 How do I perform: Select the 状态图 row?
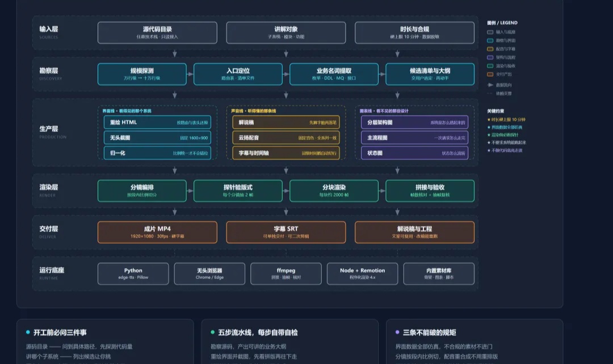click(x=415, y=153)
